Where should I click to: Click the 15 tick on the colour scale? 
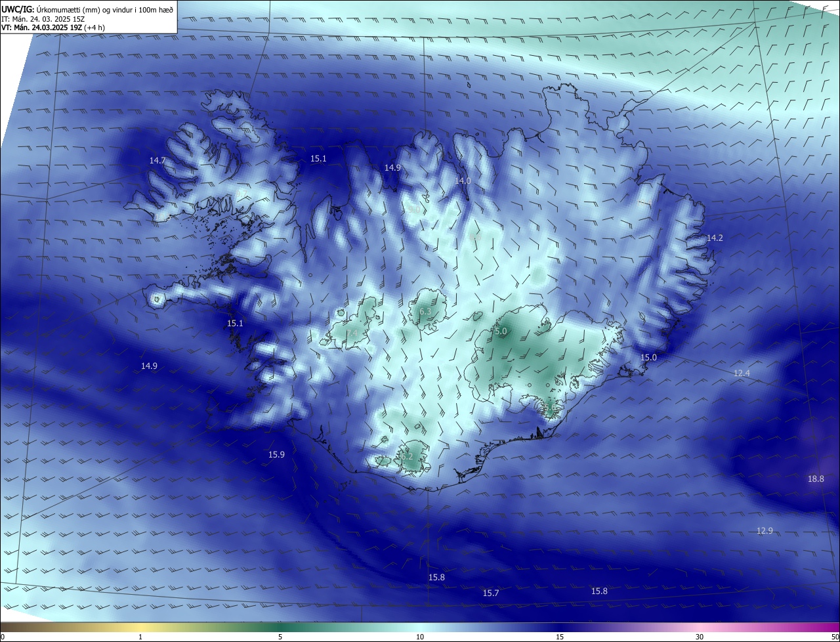(560, 637)
